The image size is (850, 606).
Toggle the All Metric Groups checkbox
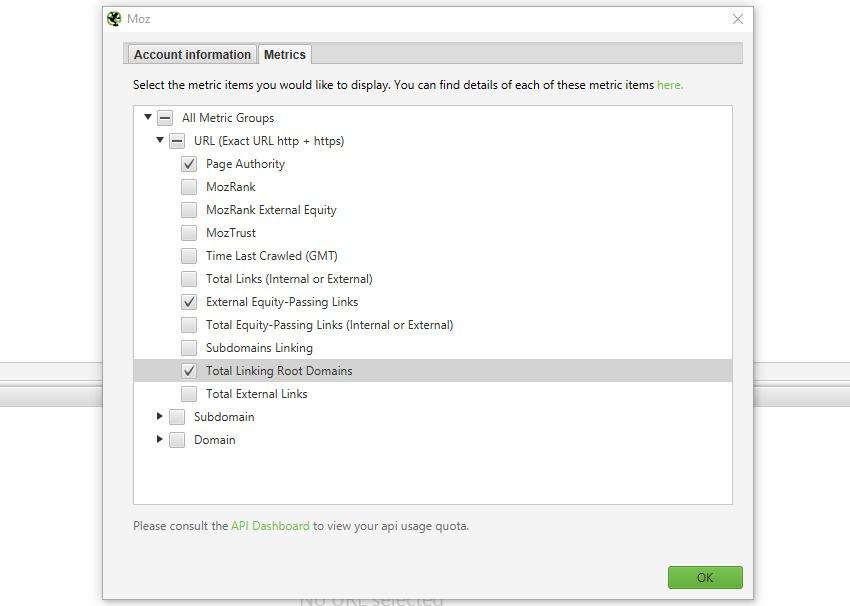[165, 118]
